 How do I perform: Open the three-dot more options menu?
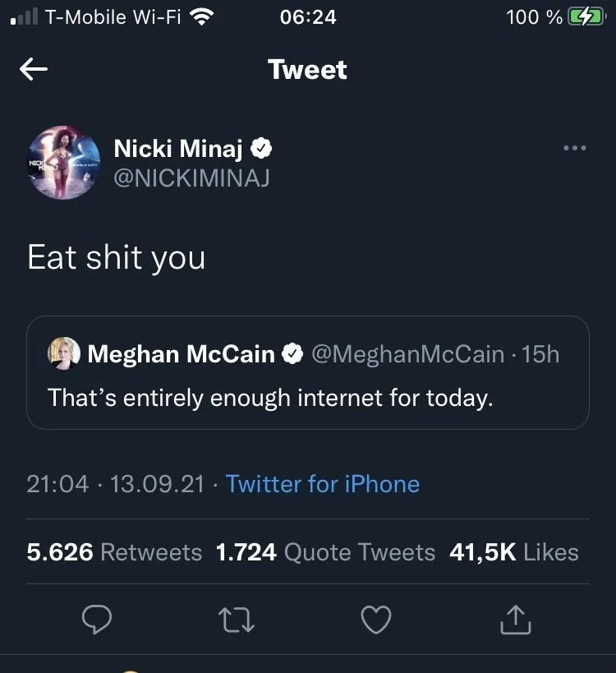tap(574, 149)
